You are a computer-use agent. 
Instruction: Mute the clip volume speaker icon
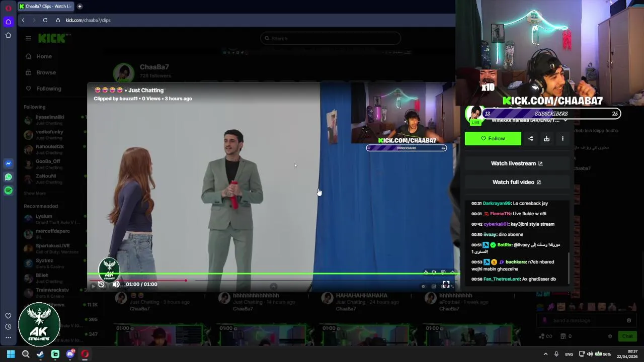point(116,284)
